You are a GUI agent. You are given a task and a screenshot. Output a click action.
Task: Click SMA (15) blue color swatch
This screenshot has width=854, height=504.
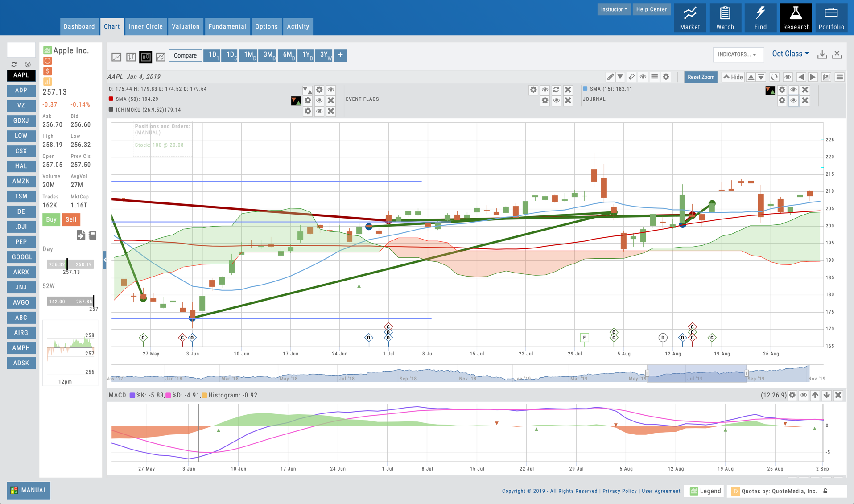585,89
